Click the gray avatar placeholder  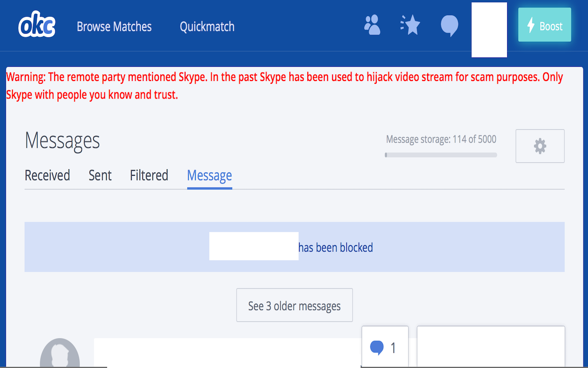pos(60,354)
